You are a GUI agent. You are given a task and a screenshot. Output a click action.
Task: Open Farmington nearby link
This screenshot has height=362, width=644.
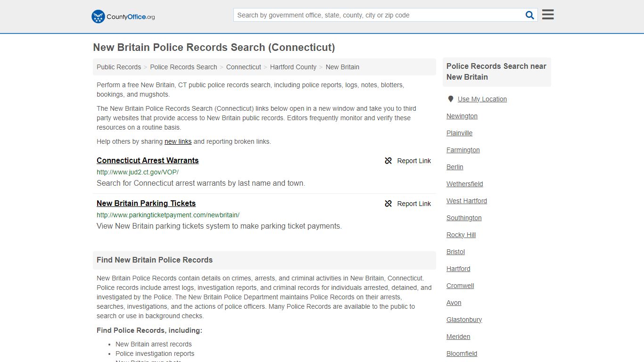point(463,150)
